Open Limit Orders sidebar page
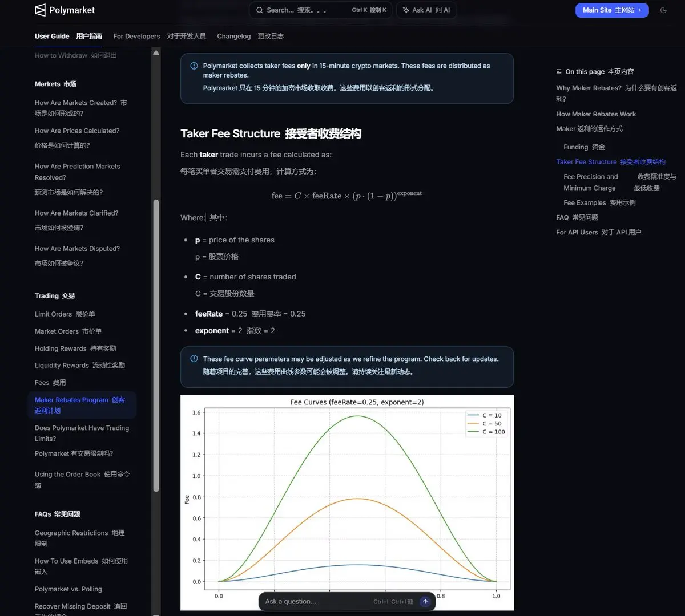Screen dimensions: 685x616 pos(53,314)
